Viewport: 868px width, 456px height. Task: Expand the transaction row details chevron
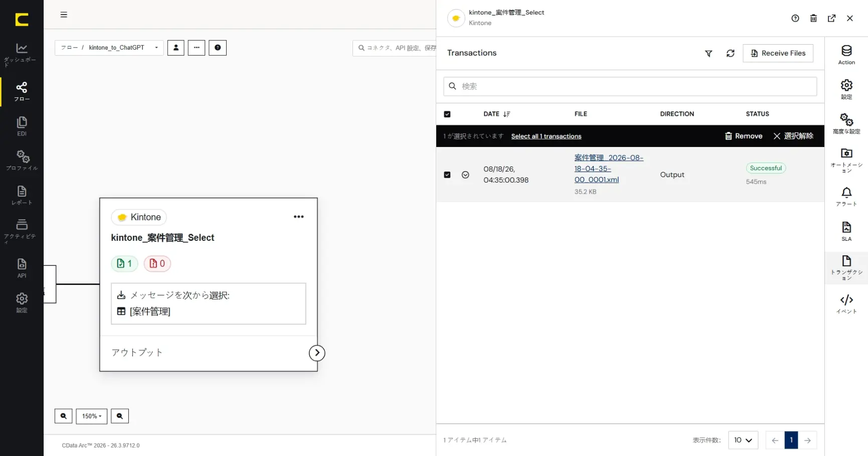tap(465, 175)
